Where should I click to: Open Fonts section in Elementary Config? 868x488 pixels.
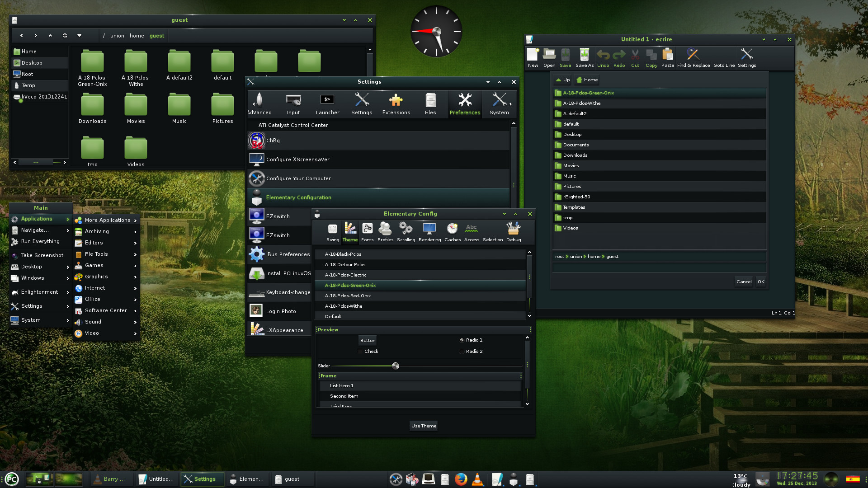point(367,232)
